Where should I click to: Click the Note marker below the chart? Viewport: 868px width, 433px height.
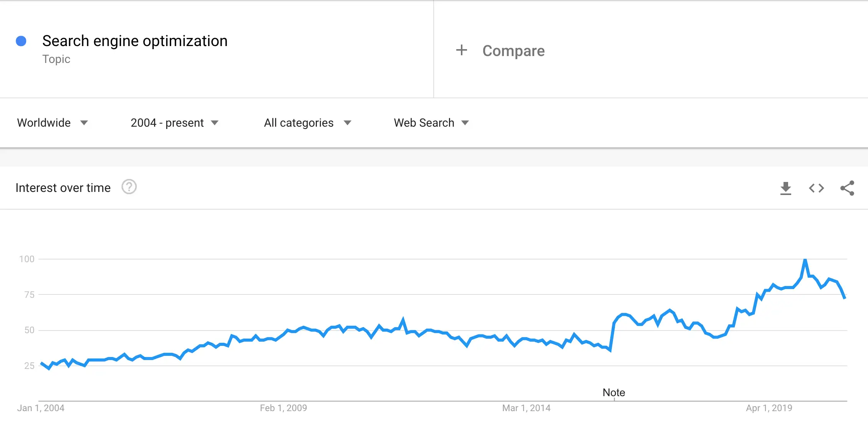(x=614, y=392)
